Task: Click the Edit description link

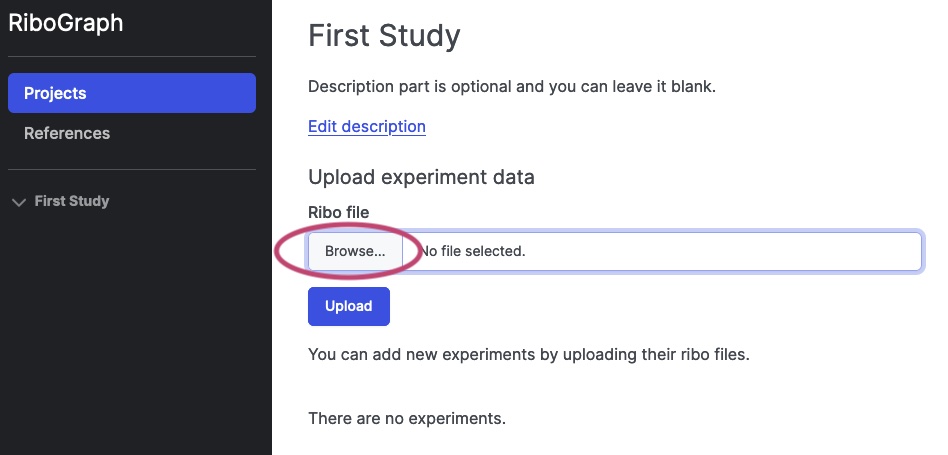Action: click(x=367, y=126)
